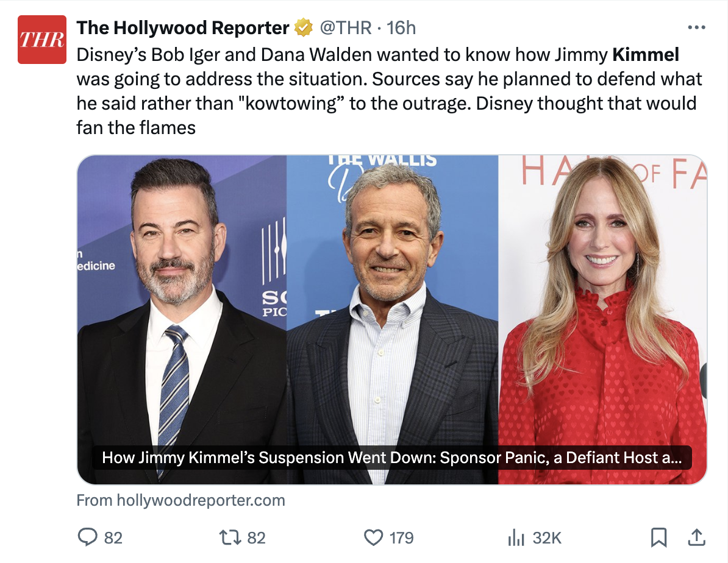Like the post with the heart
This screenshot has width=728, height=563.
point(373,537)
